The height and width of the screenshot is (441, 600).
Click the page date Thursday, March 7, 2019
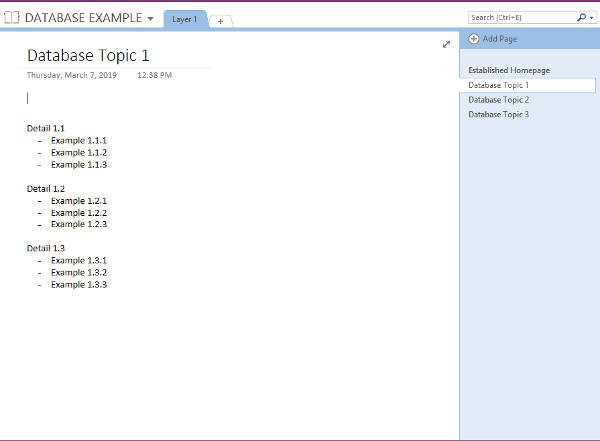click(x=72, y=75)
